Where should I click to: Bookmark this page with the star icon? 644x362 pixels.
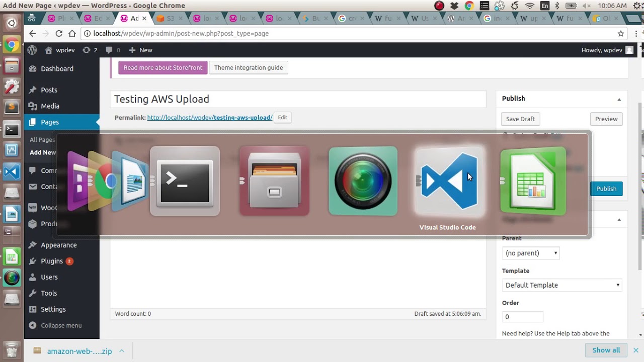(621, 33)
